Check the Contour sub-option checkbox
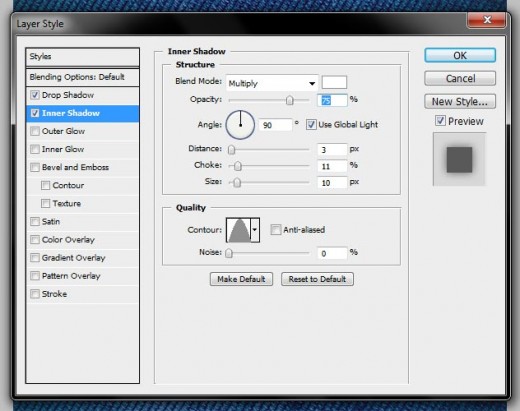The image size is (520, 411). tap(45, 185)
